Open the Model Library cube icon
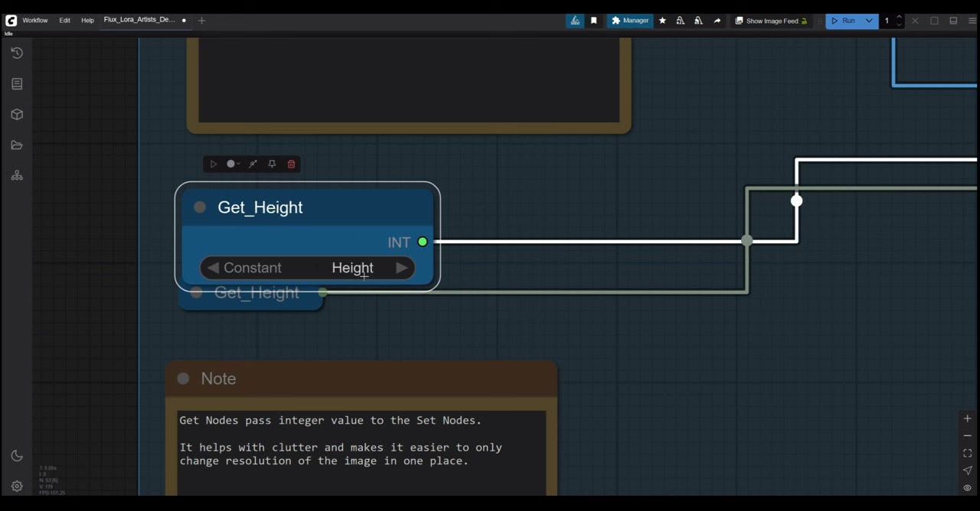Image resolution: width=980 pixels, height=511 pixels. coord(17,114)
